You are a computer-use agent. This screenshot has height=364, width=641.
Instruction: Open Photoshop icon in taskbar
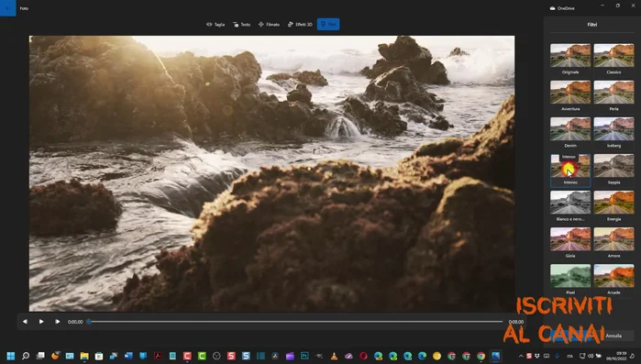coord(304,357)
